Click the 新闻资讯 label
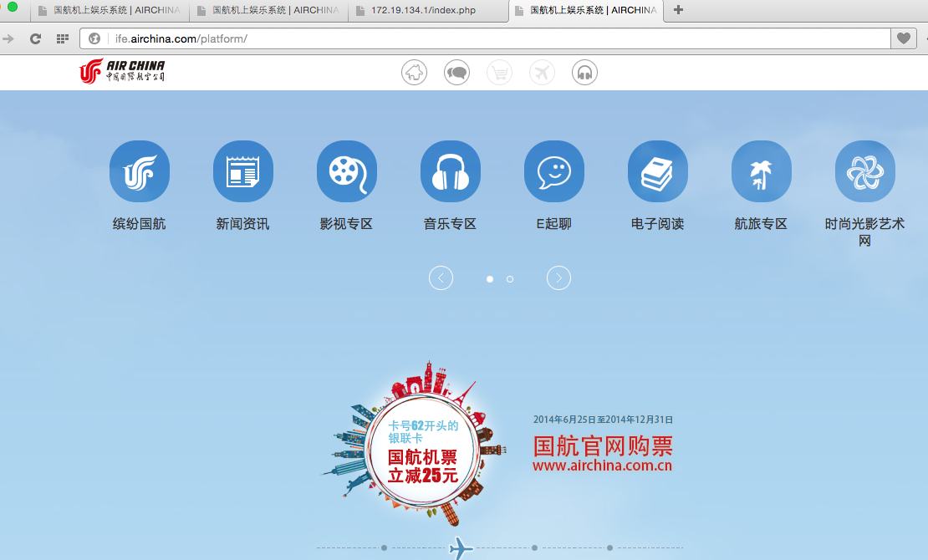 (x=242, y=224)
